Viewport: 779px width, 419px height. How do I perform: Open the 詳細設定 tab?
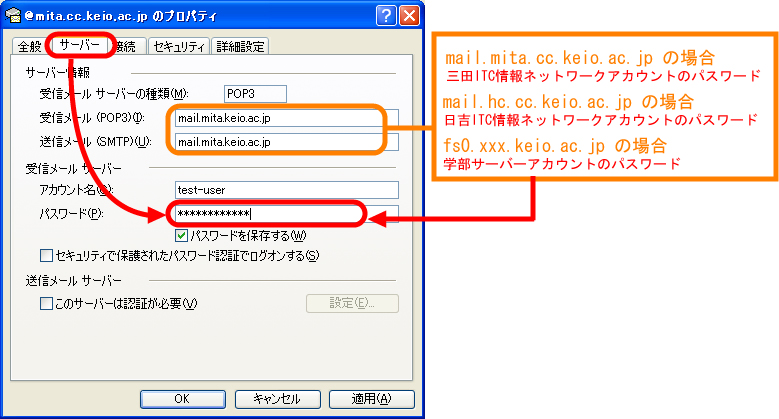[240, 47]
